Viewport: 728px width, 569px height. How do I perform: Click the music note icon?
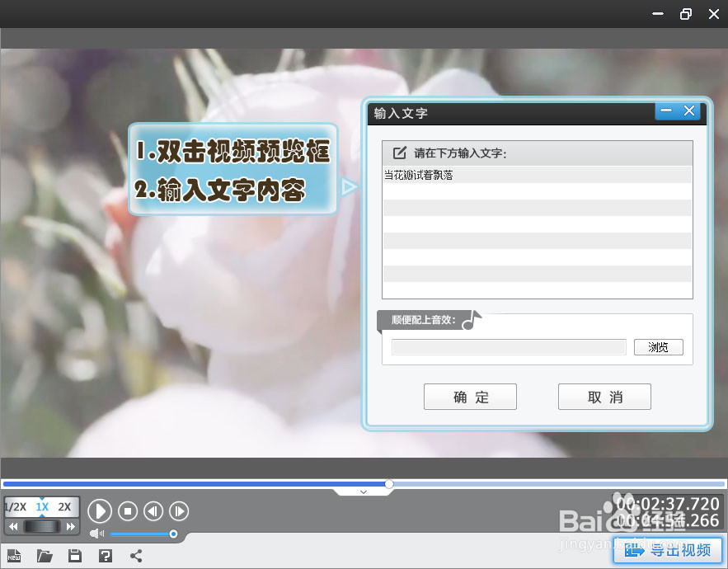[472, 320]
